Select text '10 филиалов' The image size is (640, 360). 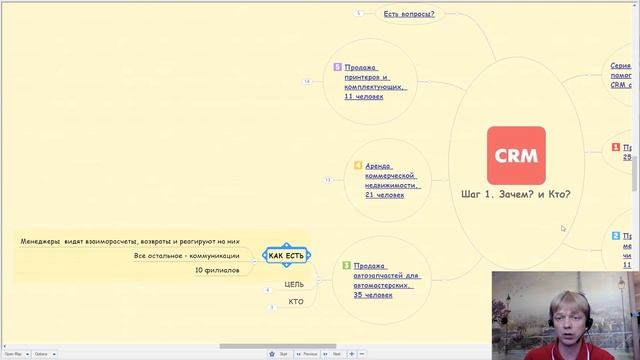click(217, 270)
